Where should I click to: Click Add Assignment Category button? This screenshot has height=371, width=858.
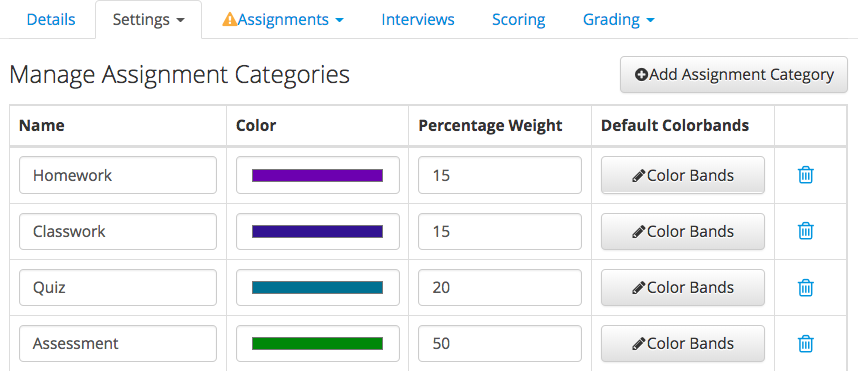734,74
